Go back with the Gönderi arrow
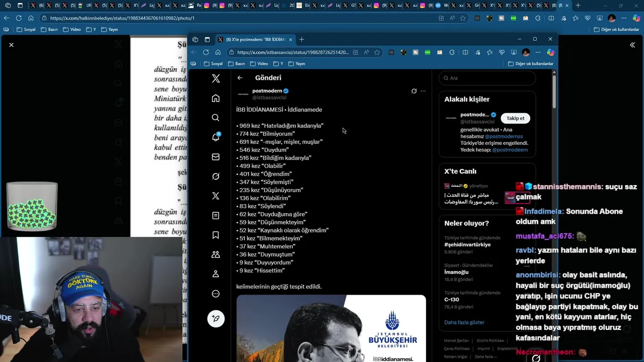Viewport: 644px width, 362px height. [x=240, y=78]
